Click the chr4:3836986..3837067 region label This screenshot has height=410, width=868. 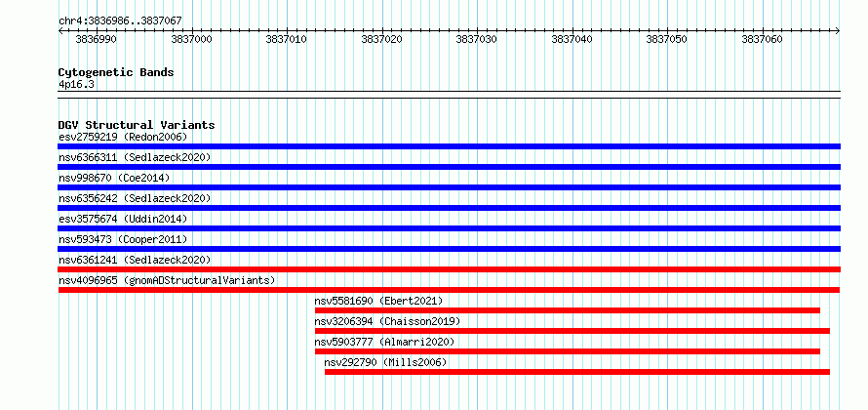tap(120, 20)
